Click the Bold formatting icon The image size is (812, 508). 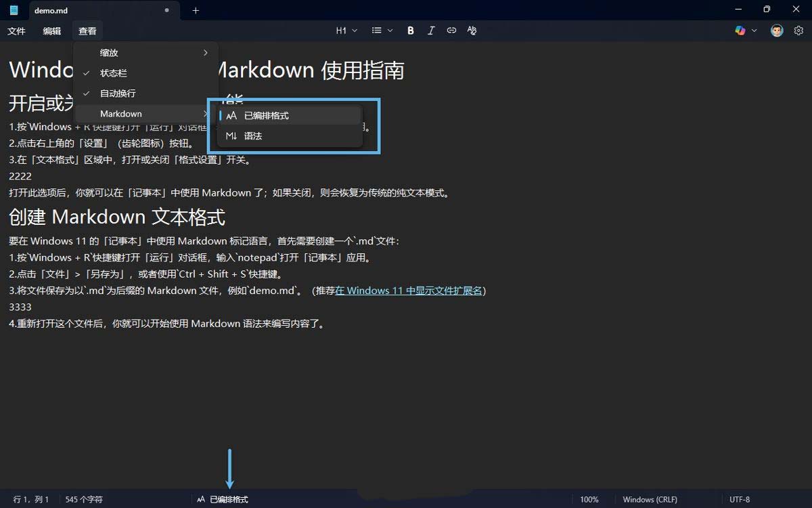point(411,30)
